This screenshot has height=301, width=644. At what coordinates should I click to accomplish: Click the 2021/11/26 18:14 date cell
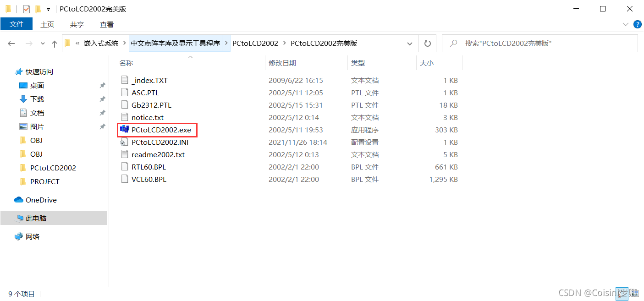tap(298, 142)
